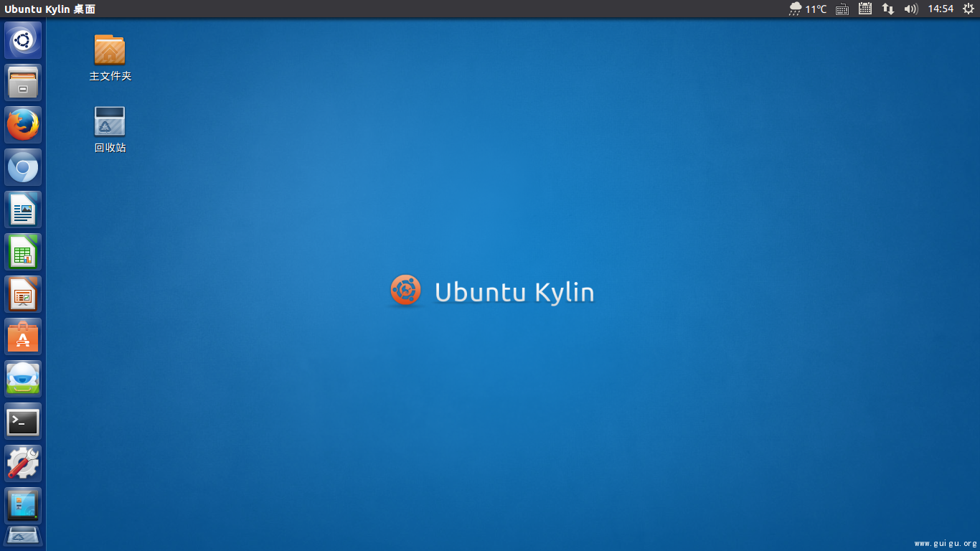The height and width of the screenshot is (551, 980).
Task: Open the Ubuntu Dash launcher button
Action: pos(23,40)
